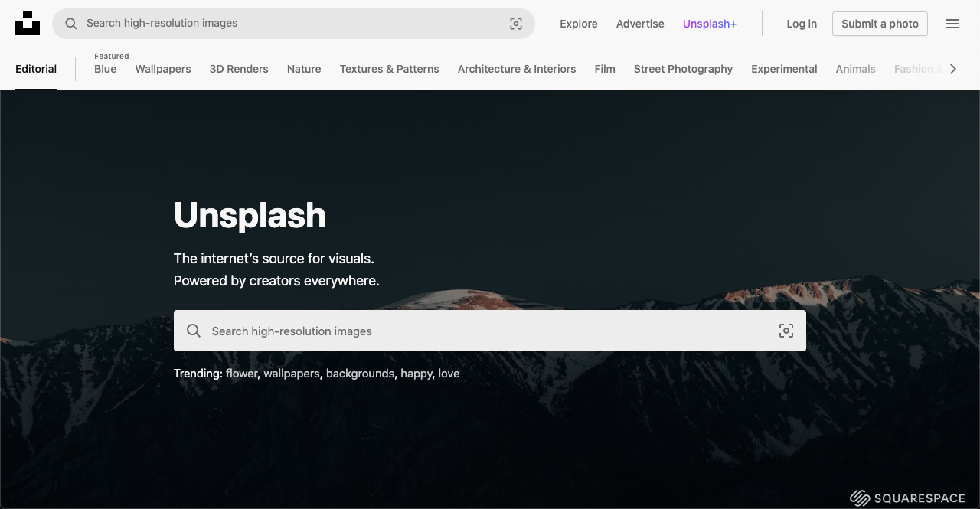Open the Street Photography category
Viewport: 980px width, 509px height.
(x=683, y=69)
